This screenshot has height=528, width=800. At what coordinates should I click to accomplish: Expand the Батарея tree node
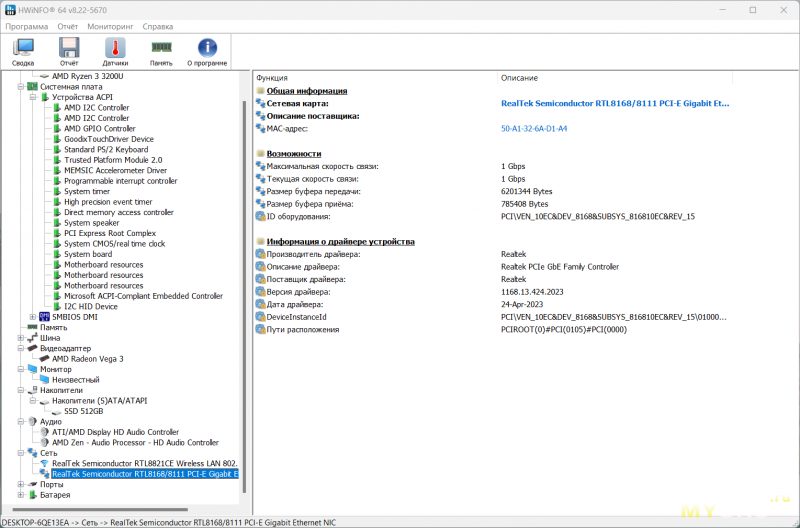point(20,495)
